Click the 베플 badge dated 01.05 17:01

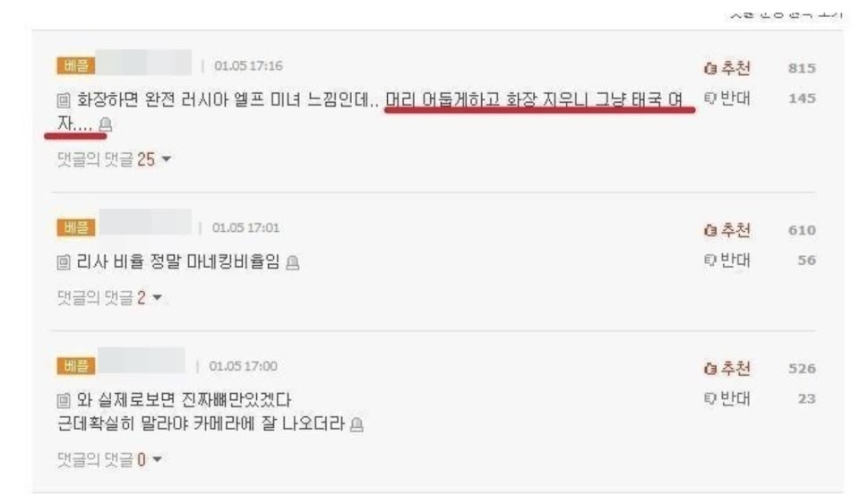pyautogui.click(x=75, y=227)
